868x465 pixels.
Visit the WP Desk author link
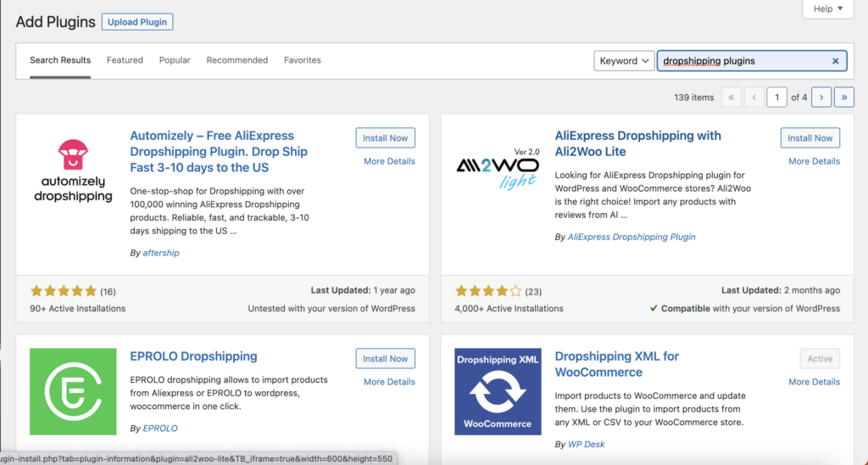click(x=587, y=445)
